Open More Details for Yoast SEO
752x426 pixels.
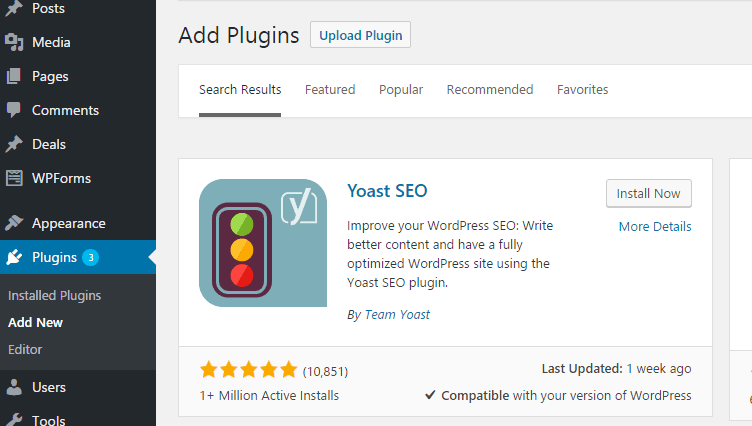655,226
